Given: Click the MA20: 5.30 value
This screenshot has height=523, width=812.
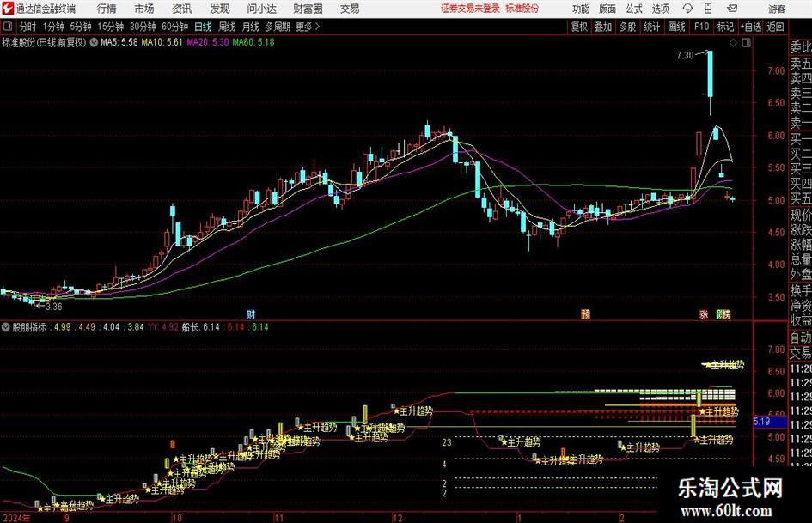Looking at the screenshot, I should [208, 42].
